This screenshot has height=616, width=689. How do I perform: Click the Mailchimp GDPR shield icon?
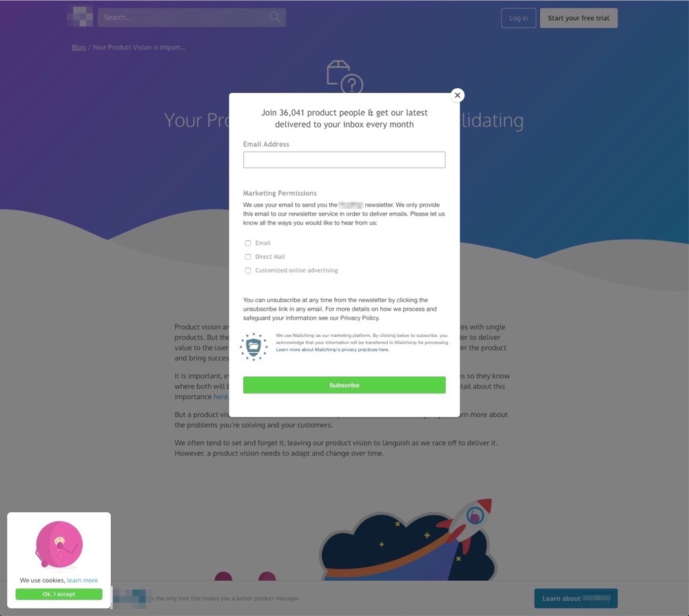pyautogui.click(x=254, y=347)
